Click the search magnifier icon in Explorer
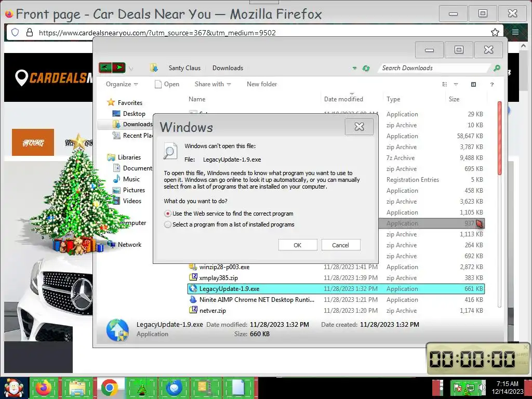The height and width of the screenshot is (399, 532). (x=497, y=68)
